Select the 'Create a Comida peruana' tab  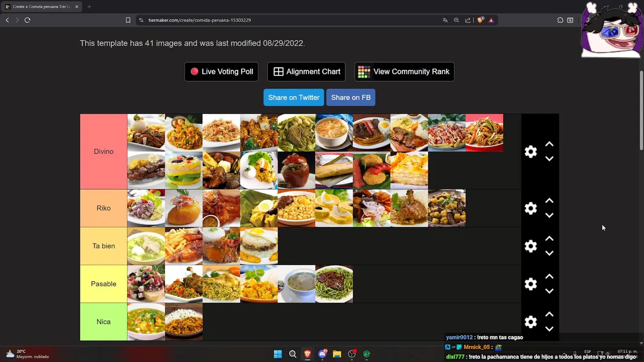pos(42,7)
